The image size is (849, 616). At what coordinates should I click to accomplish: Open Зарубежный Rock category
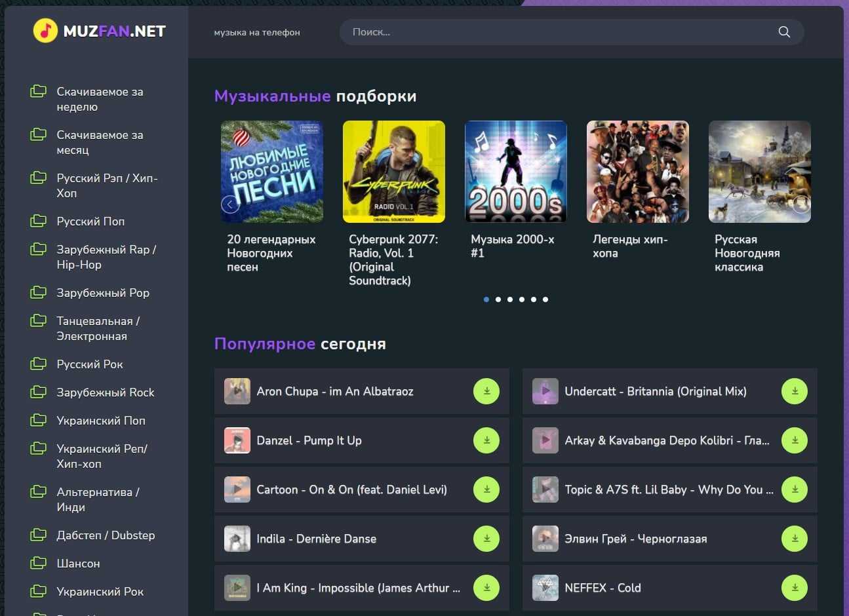click(106, 393)
